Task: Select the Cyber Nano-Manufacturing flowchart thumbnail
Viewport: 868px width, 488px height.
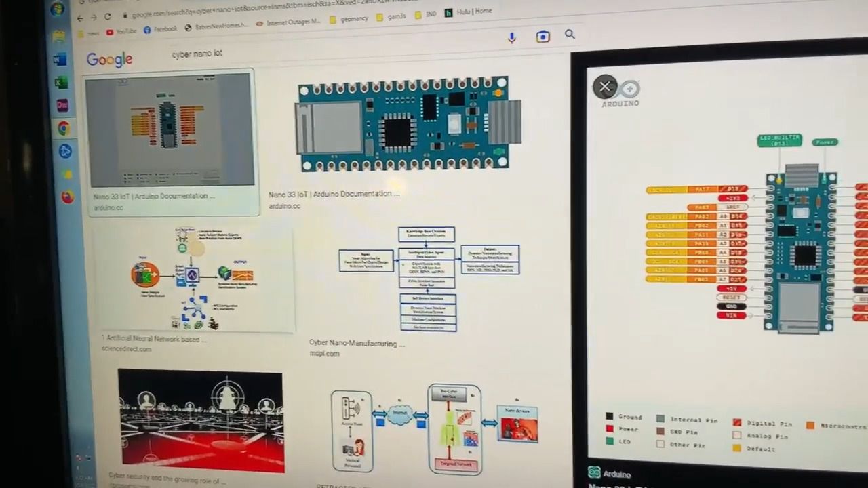Action: coord(429,279)
